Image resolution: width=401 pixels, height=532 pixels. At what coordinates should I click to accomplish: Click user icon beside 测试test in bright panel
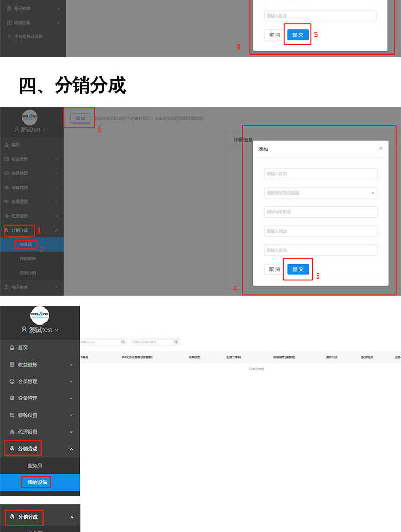[x=24, y=329]
